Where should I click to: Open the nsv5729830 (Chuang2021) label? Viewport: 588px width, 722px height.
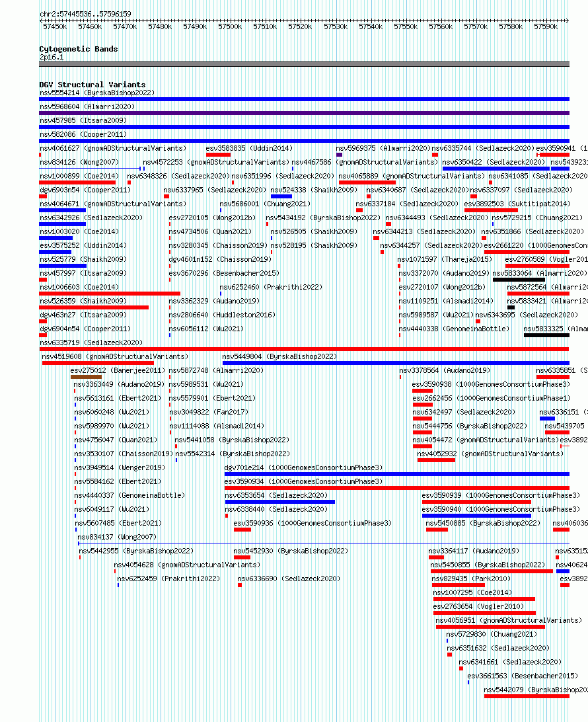[492, 634]
